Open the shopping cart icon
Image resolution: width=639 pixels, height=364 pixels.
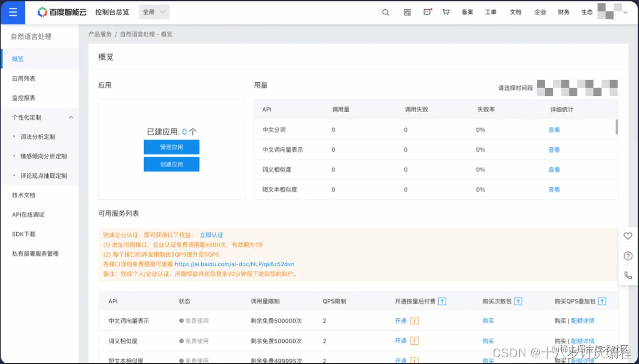pyautogui.click(x=446, y=12)
